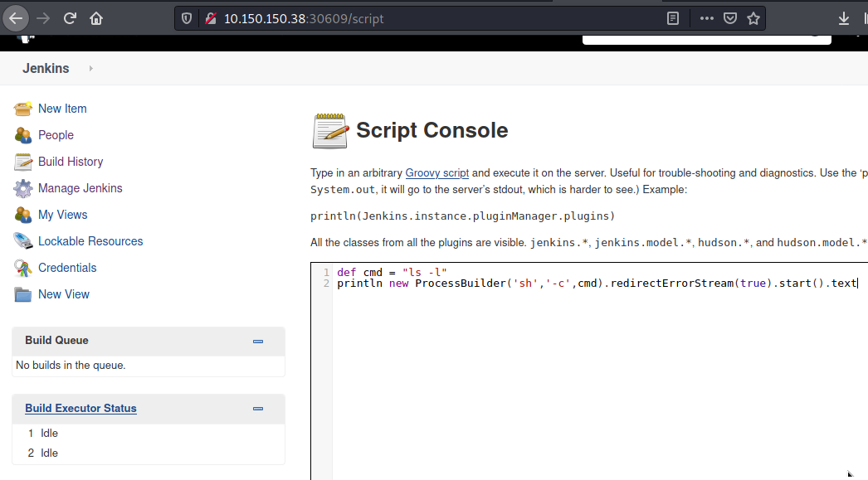Click the Script Console heading

point(432,130)
